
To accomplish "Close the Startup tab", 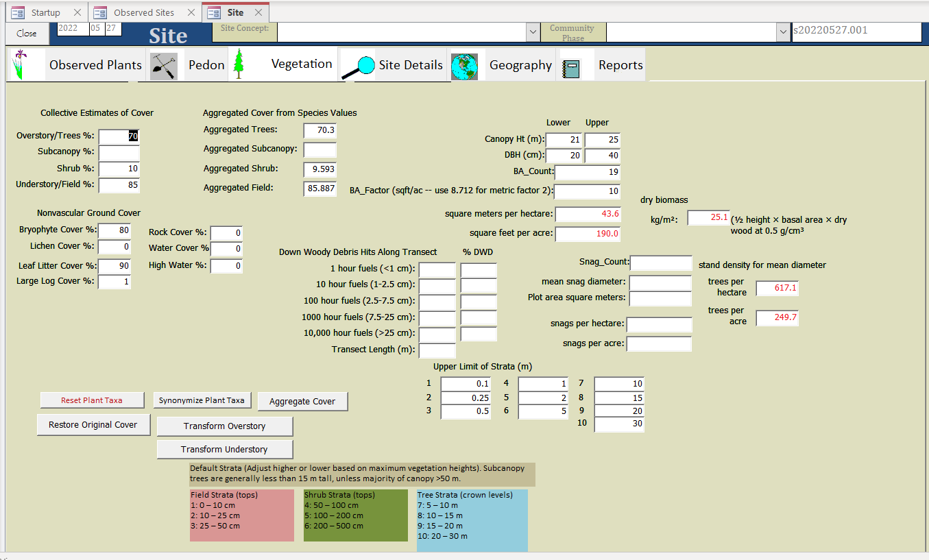I will click(77, 12).
